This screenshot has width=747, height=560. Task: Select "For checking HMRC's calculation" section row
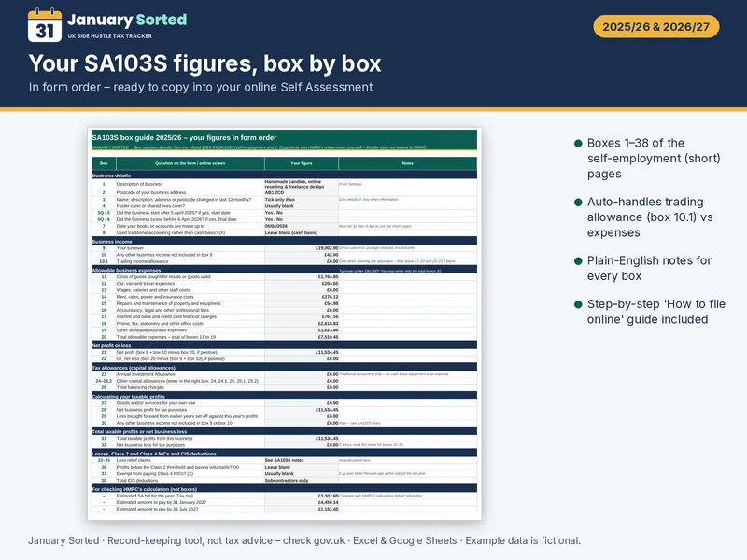tap(284, 489)
